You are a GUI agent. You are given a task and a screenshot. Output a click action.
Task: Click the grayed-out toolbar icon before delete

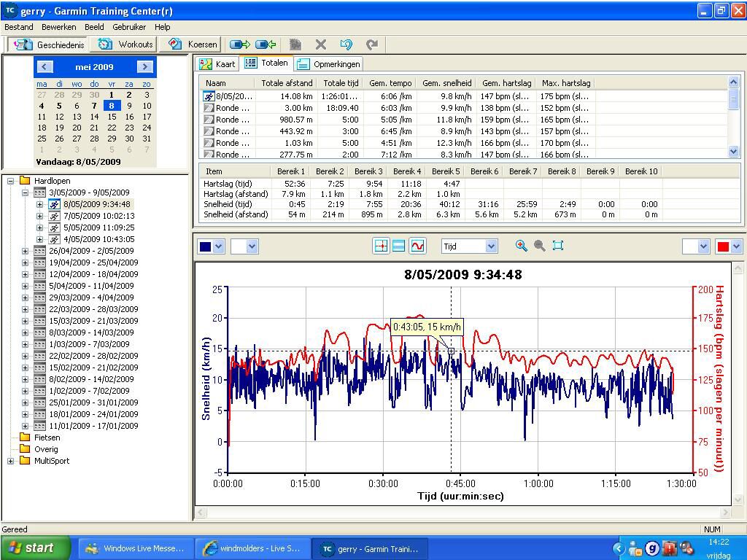[295, 44]
